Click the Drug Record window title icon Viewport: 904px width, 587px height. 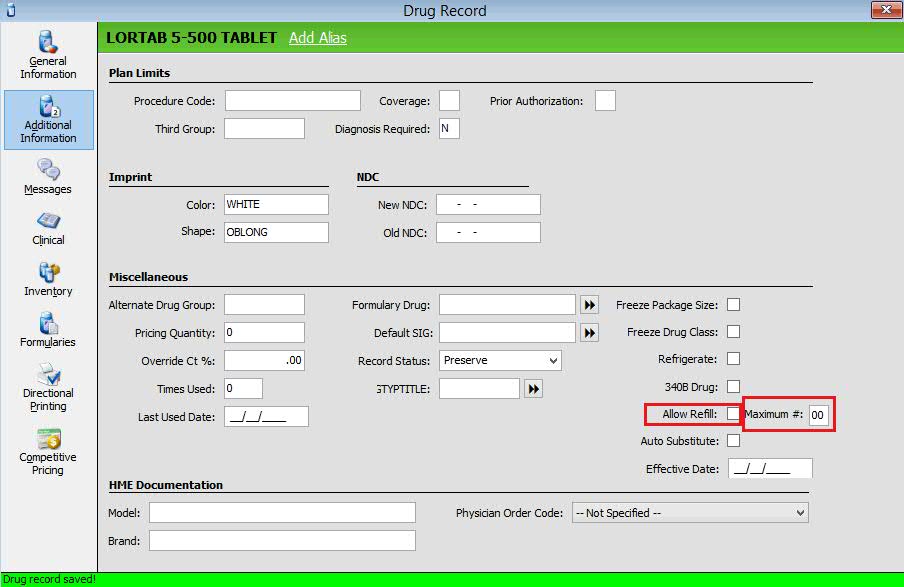tap(10, 10)
